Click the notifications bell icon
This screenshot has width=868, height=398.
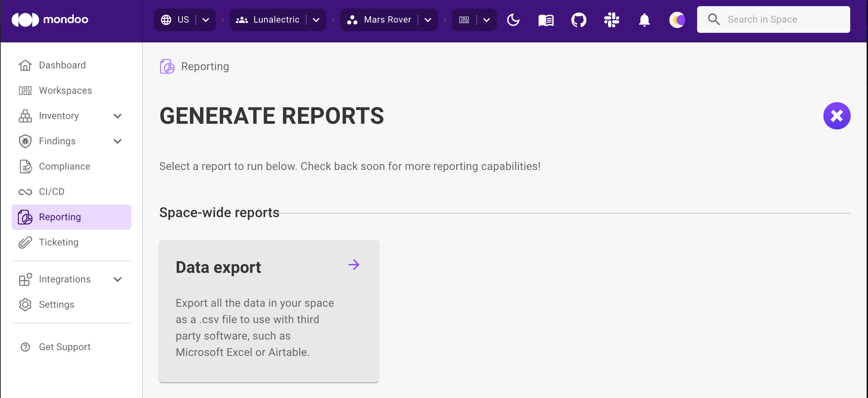pos(644,20)
